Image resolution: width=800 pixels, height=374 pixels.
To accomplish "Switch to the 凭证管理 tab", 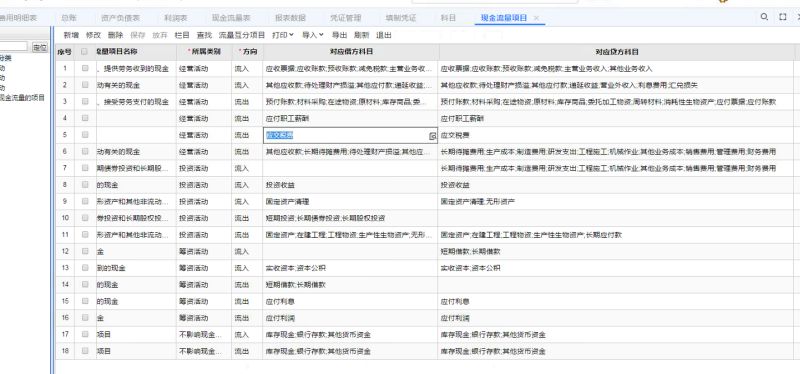I will coord(345,18).
